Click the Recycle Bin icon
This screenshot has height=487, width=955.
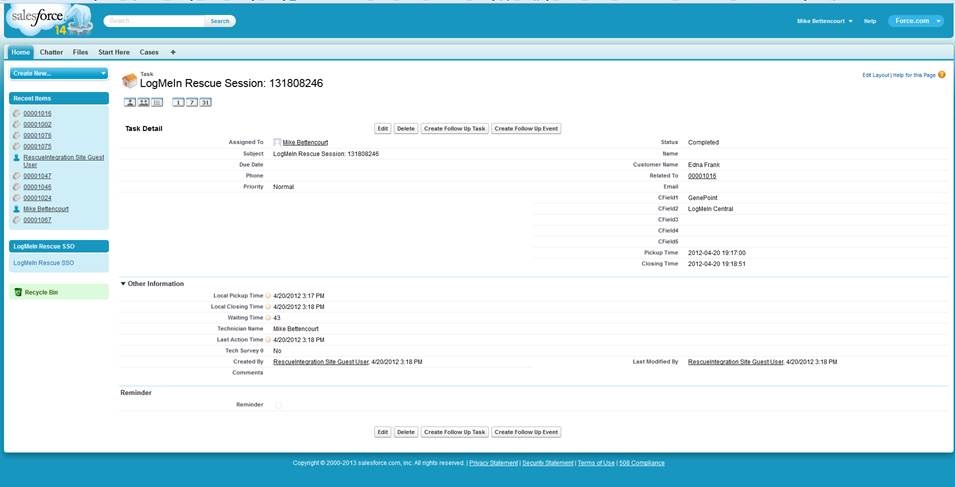click(x=18, y=292)
